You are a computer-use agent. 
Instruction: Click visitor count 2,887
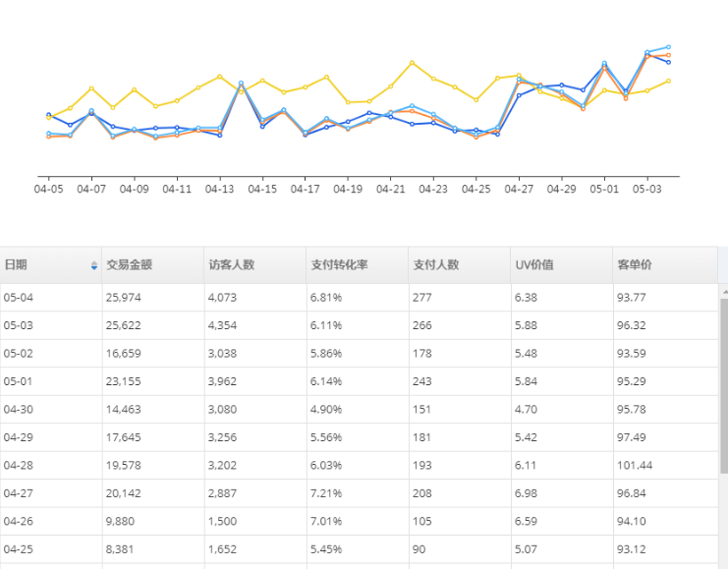[x=222, y=493]
